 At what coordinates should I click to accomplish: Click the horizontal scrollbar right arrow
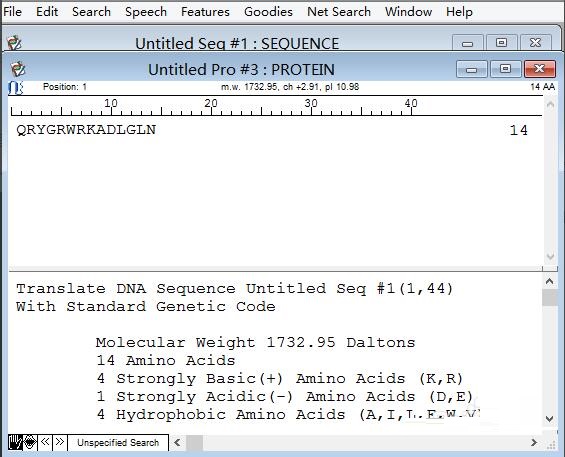point(534,442)
